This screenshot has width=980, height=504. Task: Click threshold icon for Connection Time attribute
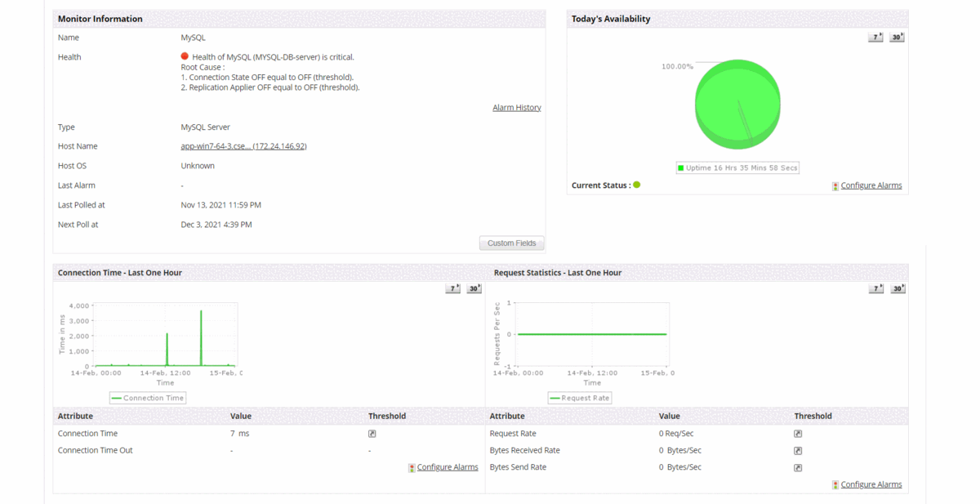tap(372, 434)
